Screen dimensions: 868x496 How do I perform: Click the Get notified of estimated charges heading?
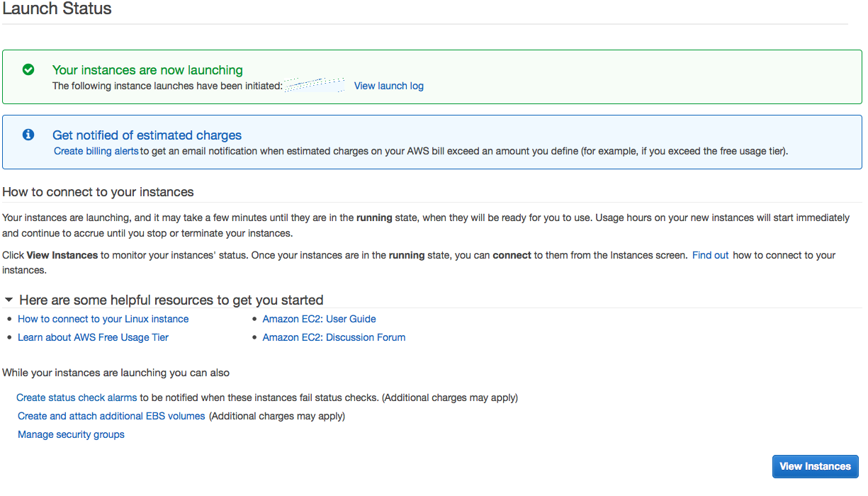coord(147,135)
